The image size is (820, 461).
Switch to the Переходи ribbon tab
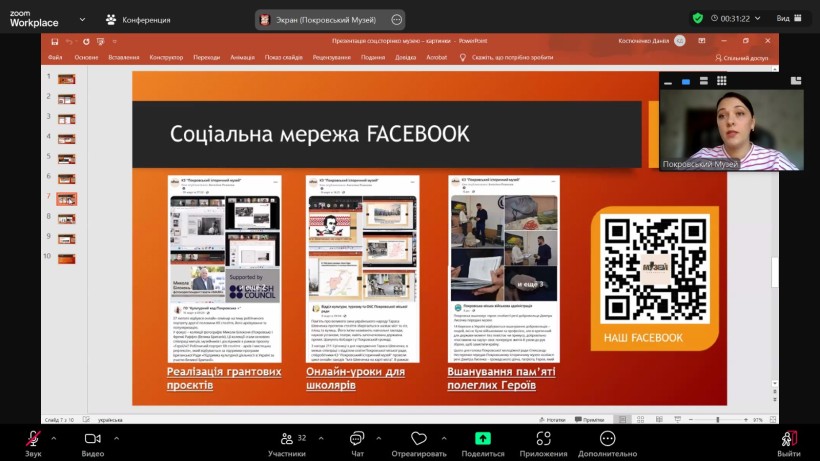(207, 57)
